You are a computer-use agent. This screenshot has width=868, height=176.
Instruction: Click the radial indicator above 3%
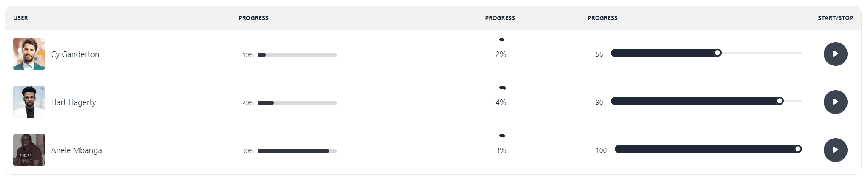point(502,136)
